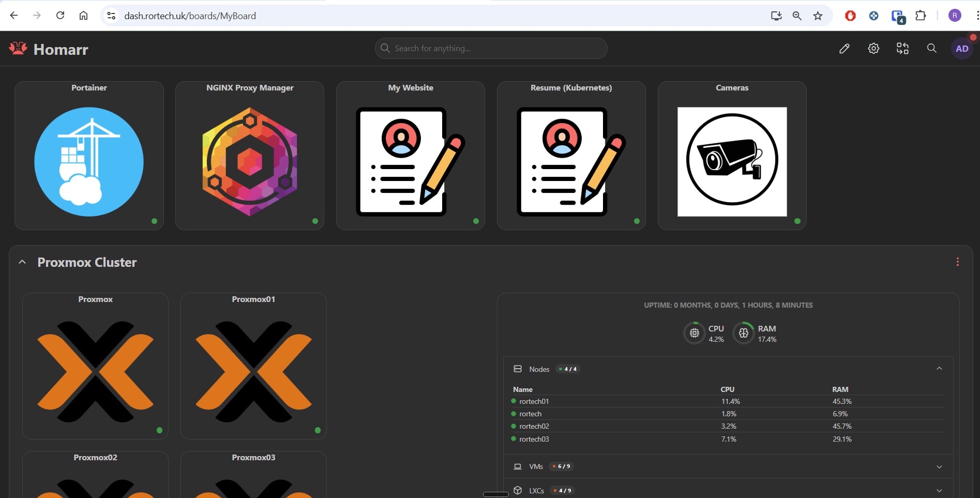Open the Portainer app tile
The height and width of the screenshot is (498, 980).
[x=89, y=155]
